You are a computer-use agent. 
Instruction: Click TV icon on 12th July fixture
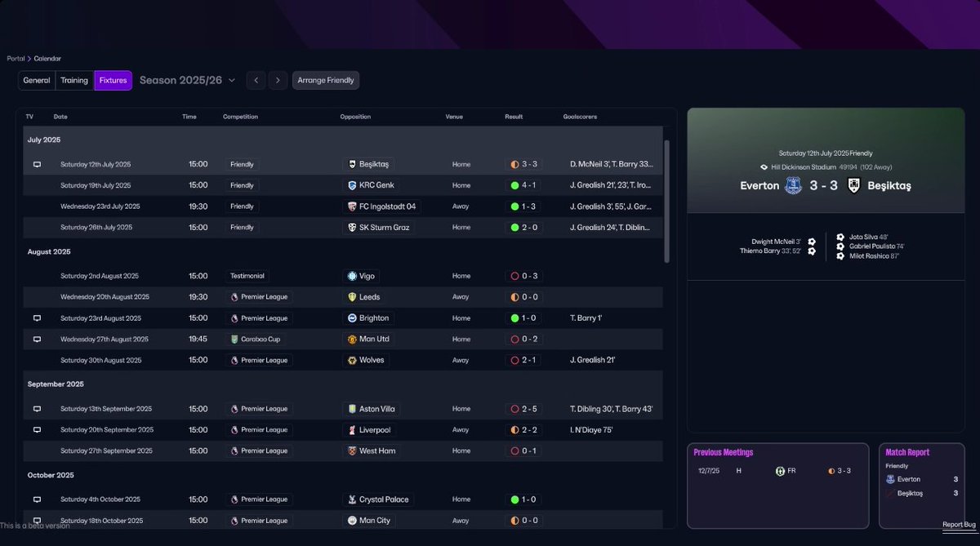[37, 164]
